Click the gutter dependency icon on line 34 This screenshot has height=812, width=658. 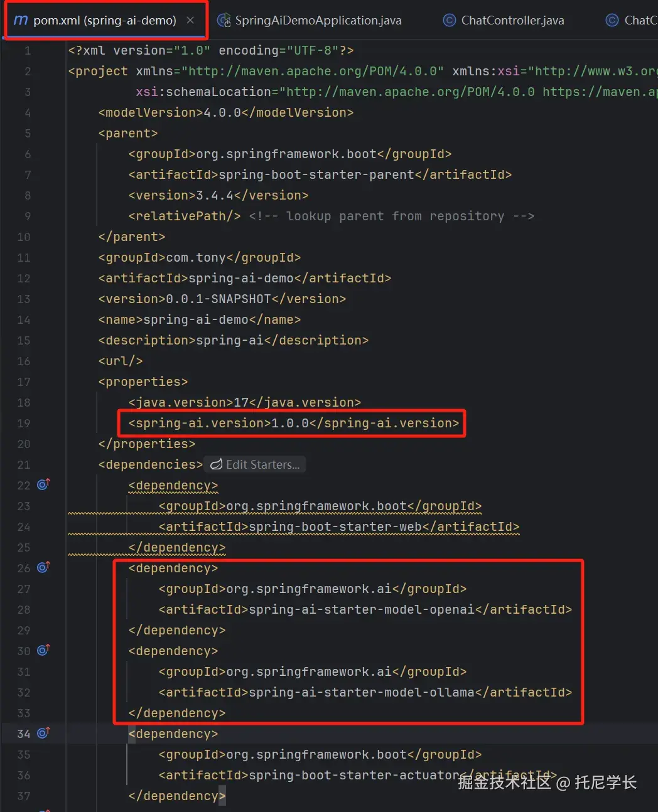point(43,733)
